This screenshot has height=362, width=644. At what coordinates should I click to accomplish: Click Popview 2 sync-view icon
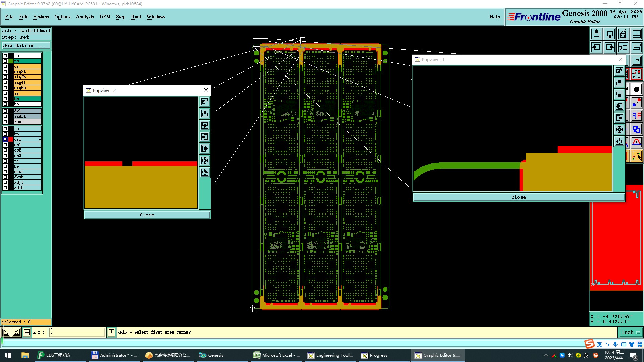click(x=205, y=102)
